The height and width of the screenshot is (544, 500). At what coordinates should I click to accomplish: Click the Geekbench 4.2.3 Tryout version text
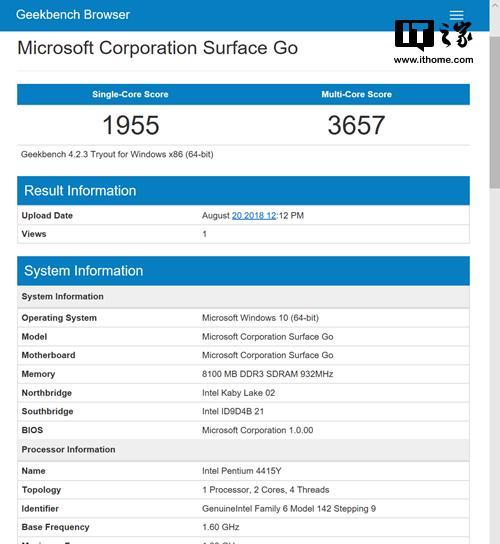[117, 154]
